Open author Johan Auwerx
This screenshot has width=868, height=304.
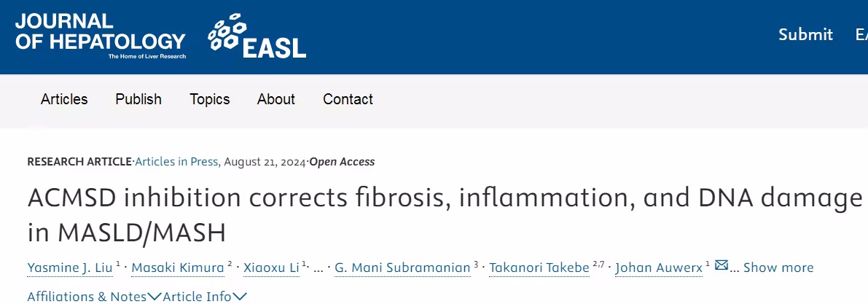pos(659,268)
